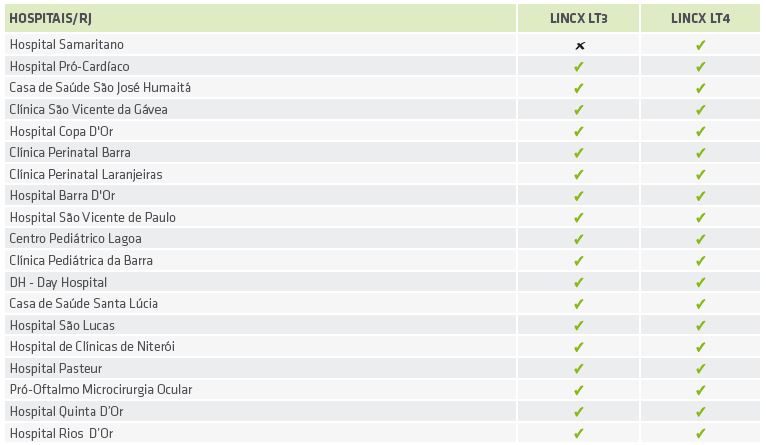766x445 pixels.
Task: Click the HOSPITAIS/RJ header cell
Action: click(51, 19)
